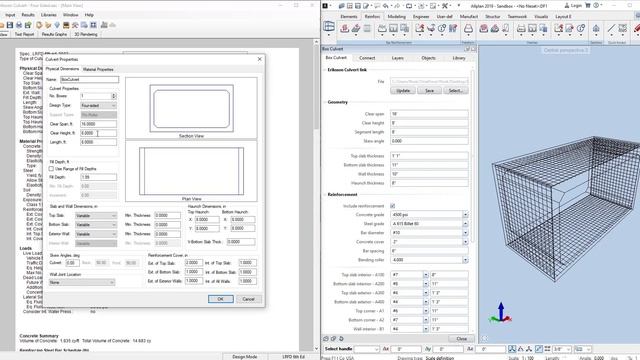Click the Allplan shopping cart icon

pyautogui.click(x=588, y=5)
